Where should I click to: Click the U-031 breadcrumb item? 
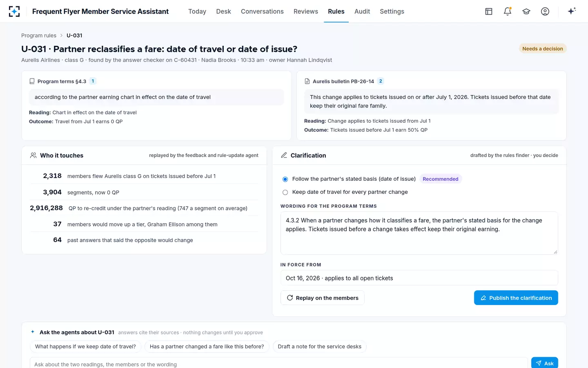click(x=74, y=36)
